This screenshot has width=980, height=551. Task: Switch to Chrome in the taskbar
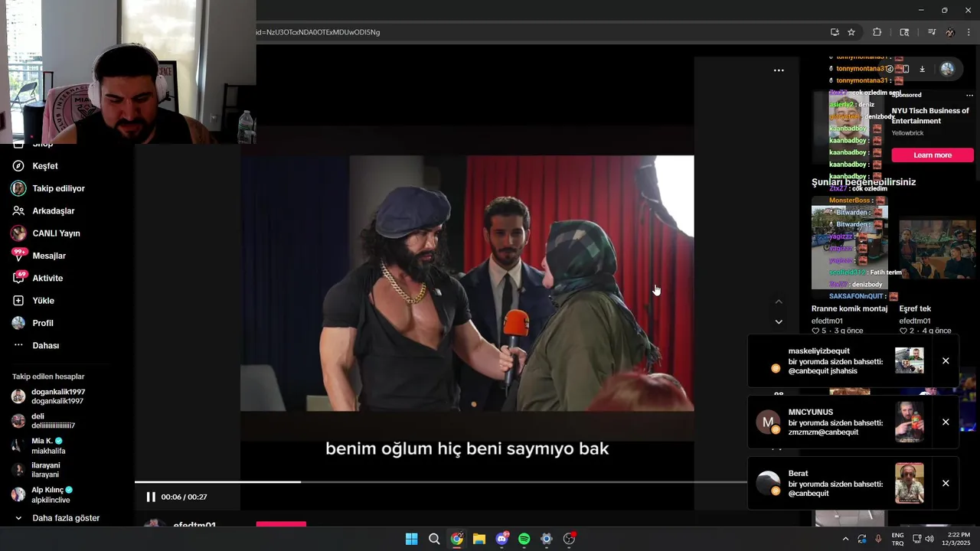[x=456, y=539]
